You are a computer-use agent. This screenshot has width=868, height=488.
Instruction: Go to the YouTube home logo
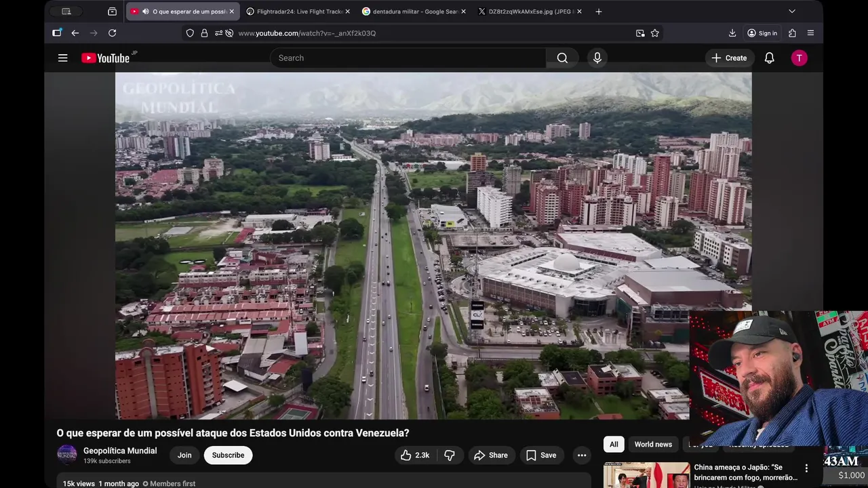(105, 58)
